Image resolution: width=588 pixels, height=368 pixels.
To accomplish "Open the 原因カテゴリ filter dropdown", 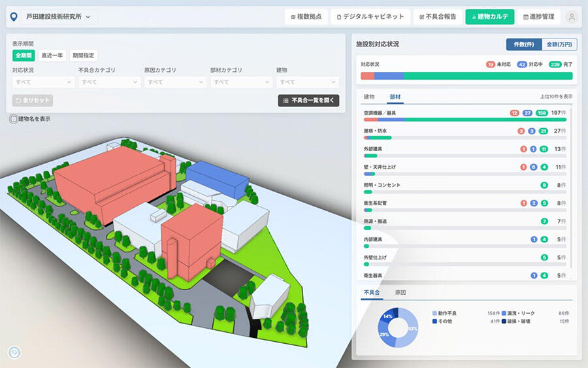I will point(175,82).
